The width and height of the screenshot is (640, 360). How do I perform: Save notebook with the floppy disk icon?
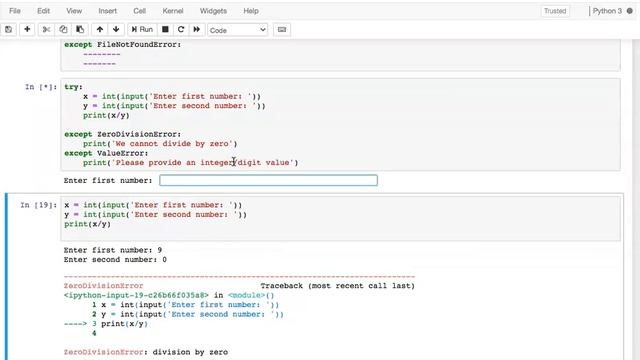(8, 29)
